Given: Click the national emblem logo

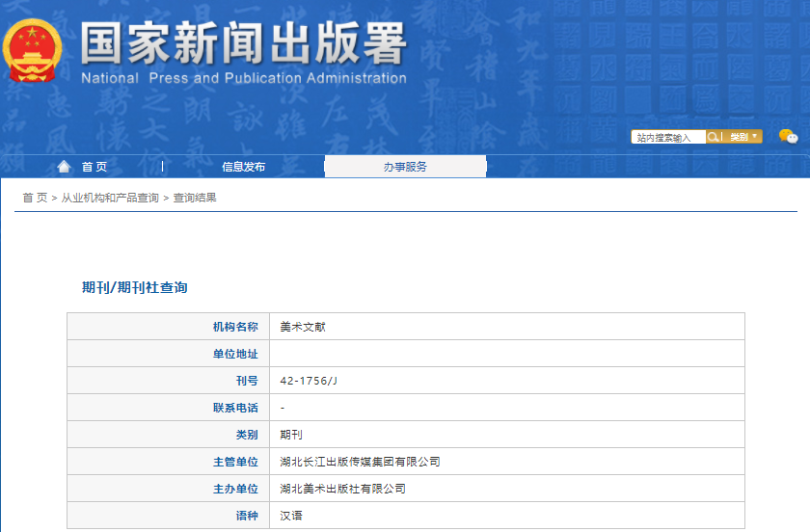Looking at the screenshot, I should click(32, 51).
